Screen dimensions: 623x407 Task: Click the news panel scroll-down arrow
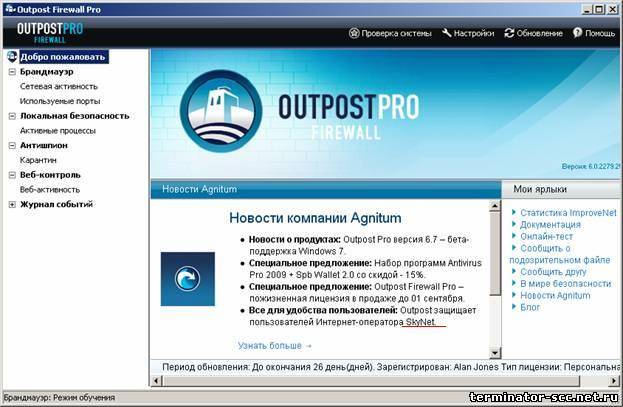[x=495, y=353]
